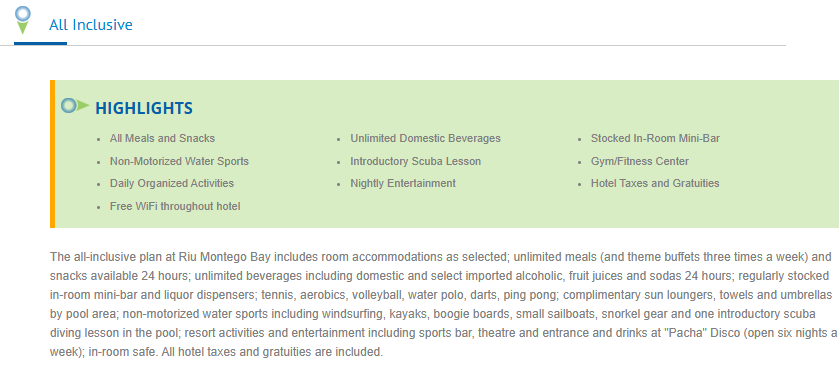
Task: Click Daily Organized Activities bullet
Action: (x=172, y=183)
